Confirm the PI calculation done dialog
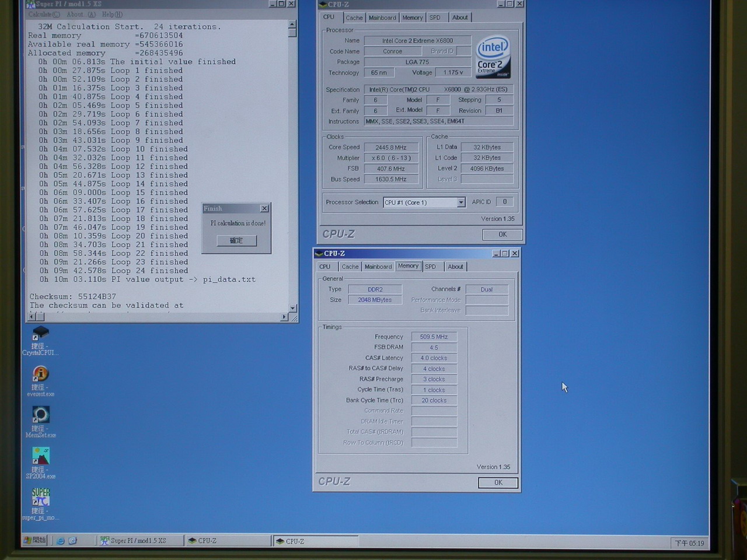Screen dimensions: 747x560 click(236, 240)
